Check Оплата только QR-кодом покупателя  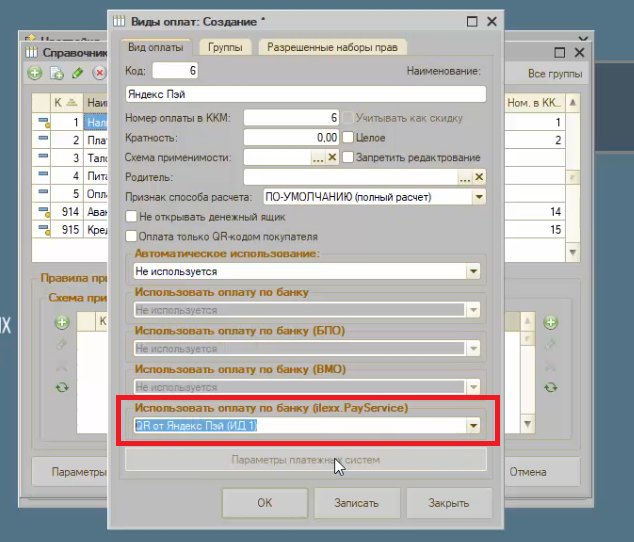(131, 236)
